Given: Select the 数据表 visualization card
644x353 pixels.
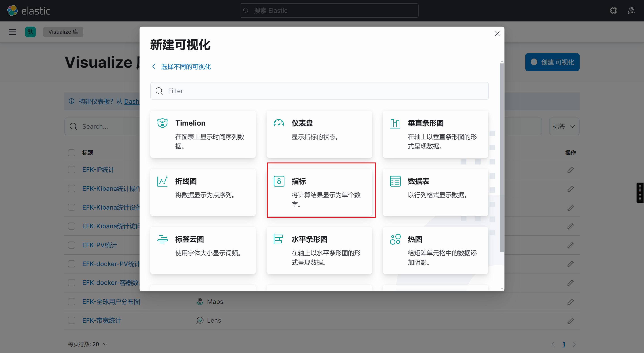Looking at the screenshot, I should coord(435,192).
